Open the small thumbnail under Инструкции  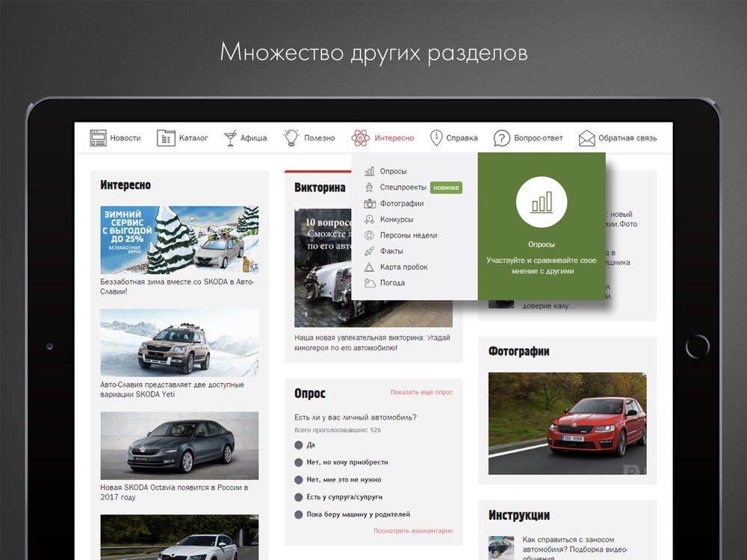[x=501, y=547]
